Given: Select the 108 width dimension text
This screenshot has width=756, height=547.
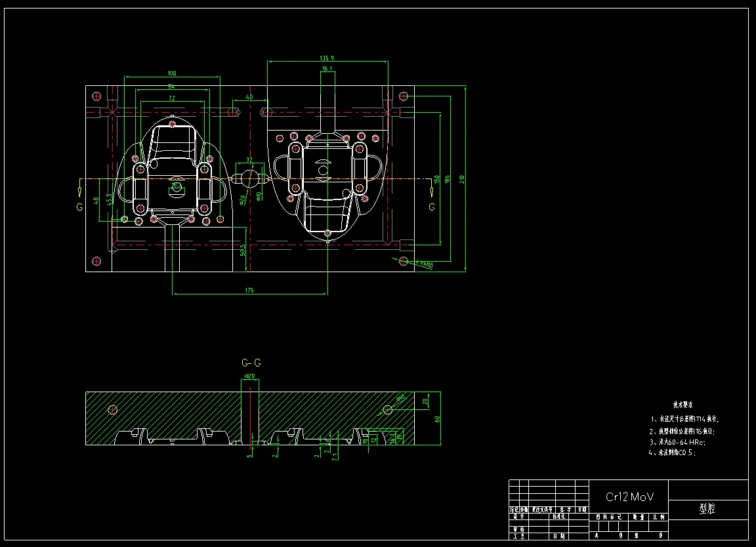Looking at the screenshot, I should pyautogui.click(x=172, y=73).
